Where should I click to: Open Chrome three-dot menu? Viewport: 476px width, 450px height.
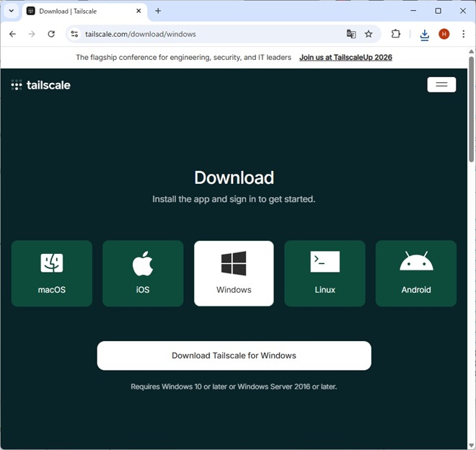(463, 34)
